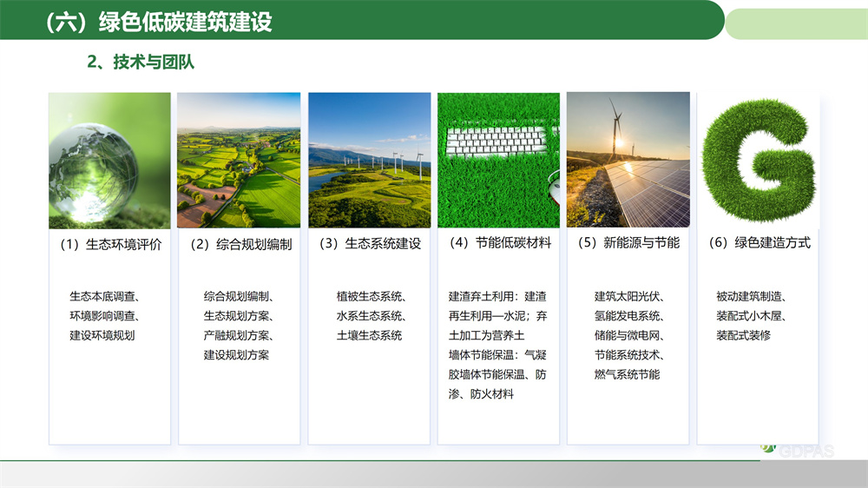Viewport: 868px width, 488px height.
Task: Click heading (6) 绿色建造方式
Action: pyautogui.click(x=758, y=243)
